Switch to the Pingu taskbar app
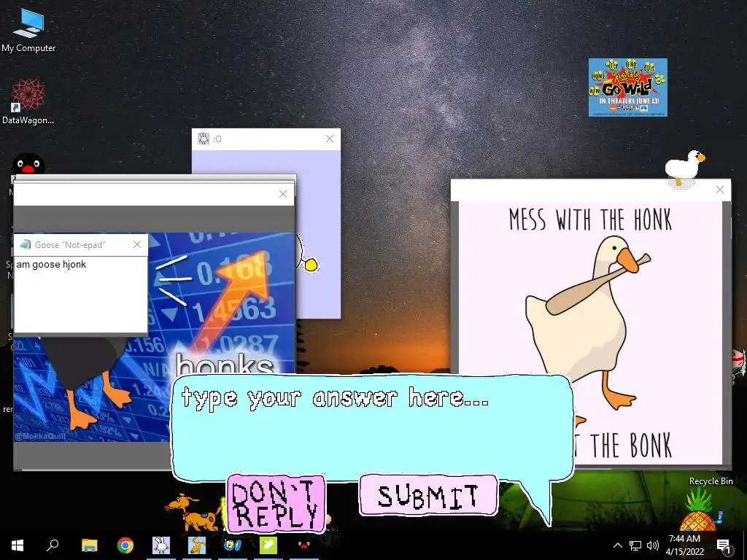This screenshot has width=747, height=560. [304, 545]
